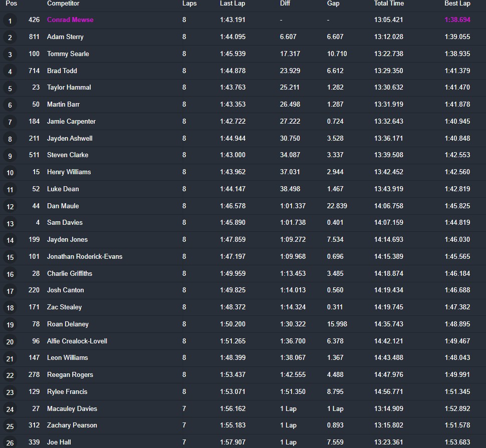This screenshot has width=486, height=448.
Task: Select competitor Alfie Crealock-Lovell
Action: [x=77, y=341]
